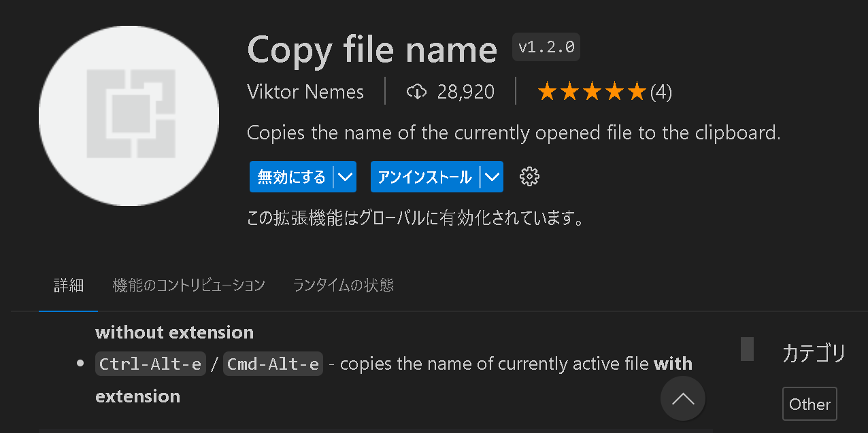Viewport: 868px width, 433px height.
Task: Switch to the 詳細 tab
Action: coord(69,285)
